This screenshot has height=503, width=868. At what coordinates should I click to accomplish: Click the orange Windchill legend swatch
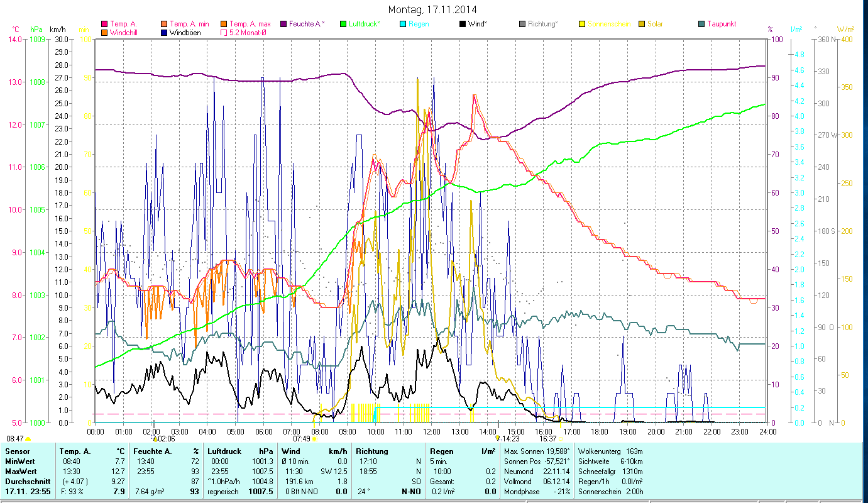tap(104, 32)
